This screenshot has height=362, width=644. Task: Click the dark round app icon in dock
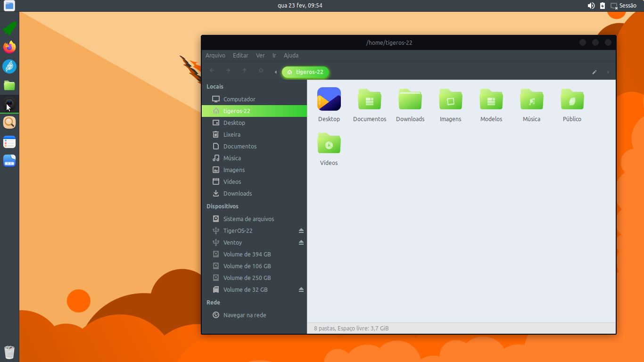click(x=9, y=104)
